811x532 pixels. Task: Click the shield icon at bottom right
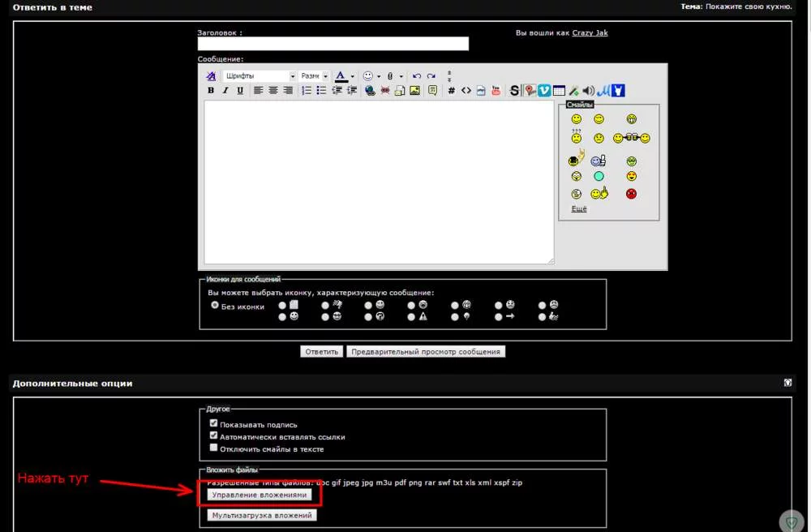click(792, 521)
